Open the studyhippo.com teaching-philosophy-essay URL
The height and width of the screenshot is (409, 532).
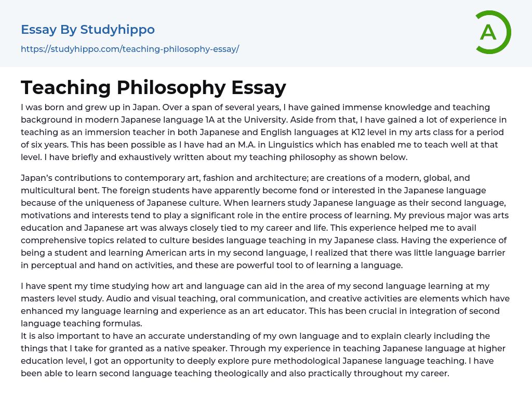[129, 49]
